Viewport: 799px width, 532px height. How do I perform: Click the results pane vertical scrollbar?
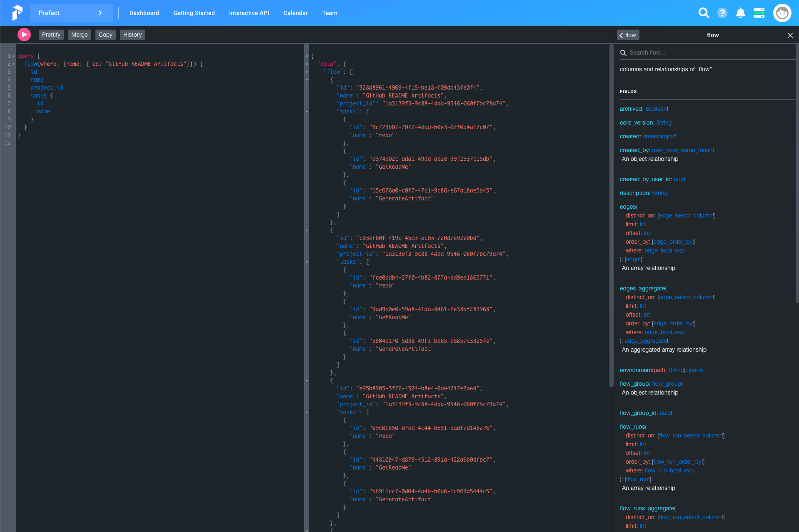(611, 215)
